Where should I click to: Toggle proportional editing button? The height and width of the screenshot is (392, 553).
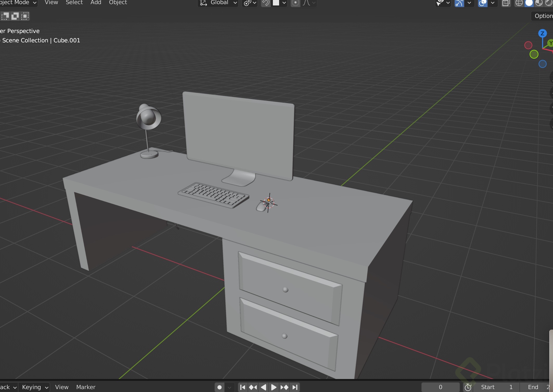[x=295, y=3]
